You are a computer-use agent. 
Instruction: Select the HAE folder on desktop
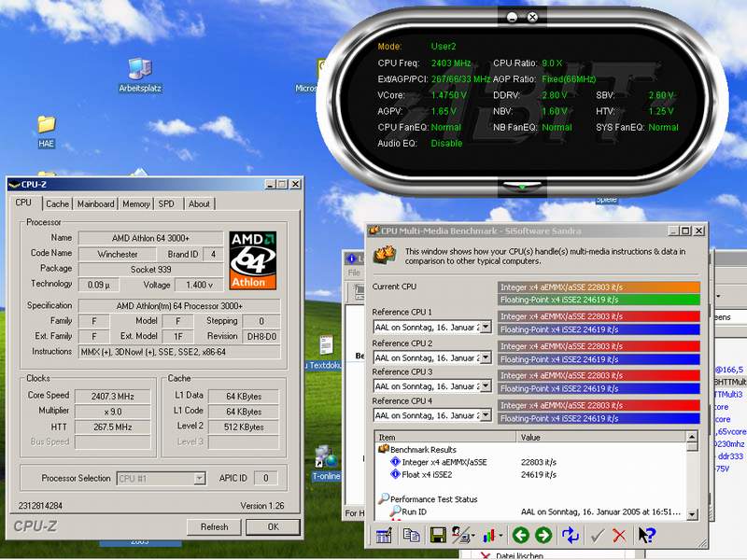pyautogui.click(x=46, y=132)
